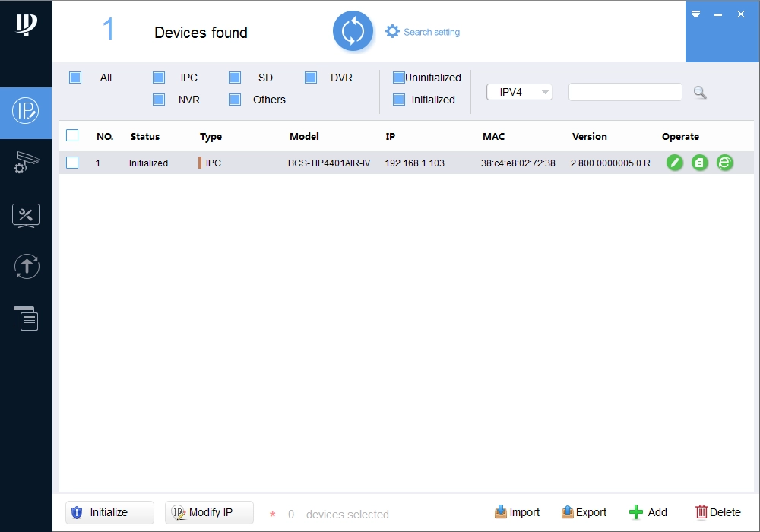Image resolution: width=760 pixels, height=532 pixels.
Task: Click the Initialized status cell in row 1
Action: tap(148, 163)
